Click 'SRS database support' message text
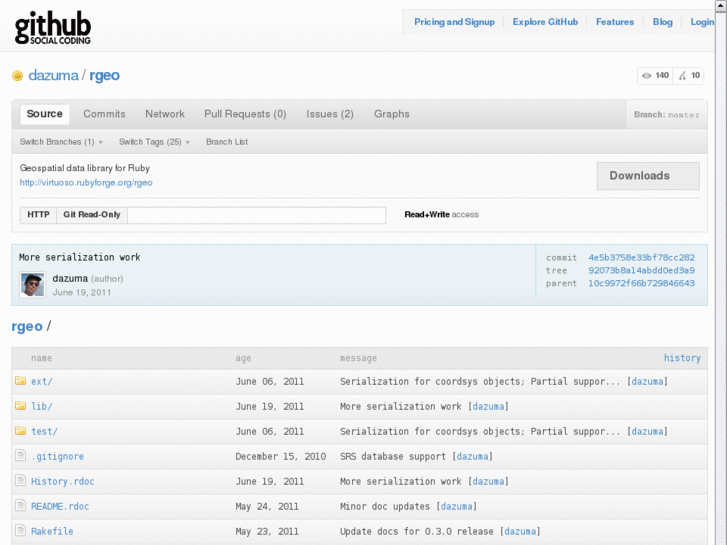 [393, 457]
